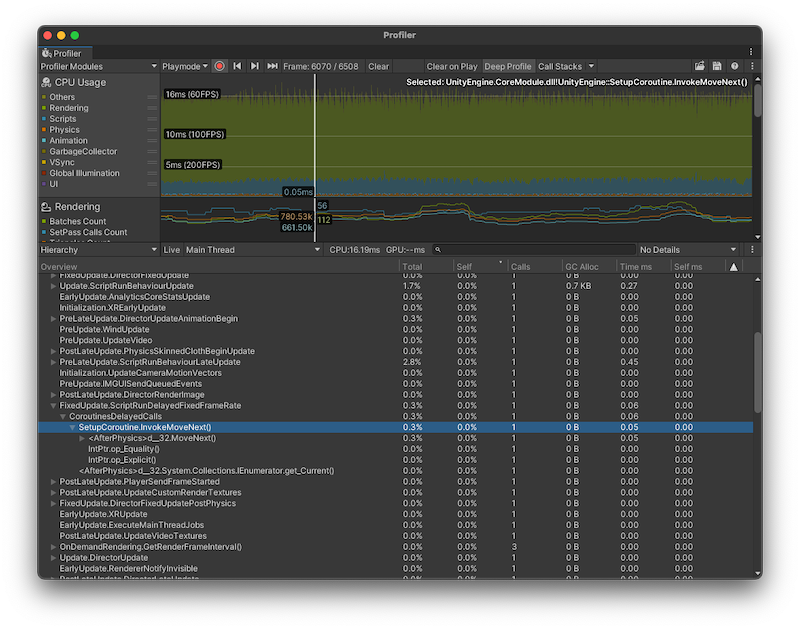Collapse SetupCoroutine.InvokeMoveNext() in the hierarchy
The width and height of the screenshot is (800, 629).
point(73,427)
